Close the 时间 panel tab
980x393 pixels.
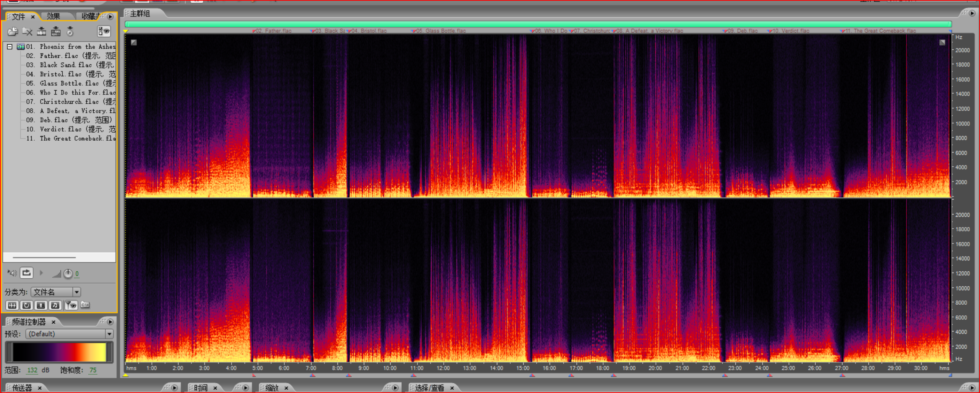tap(215, 388)
